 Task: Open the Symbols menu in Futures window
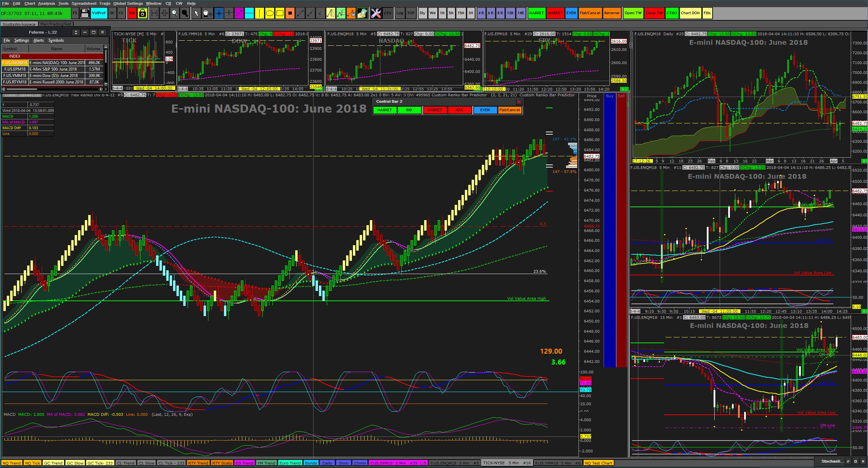(56, 40)
